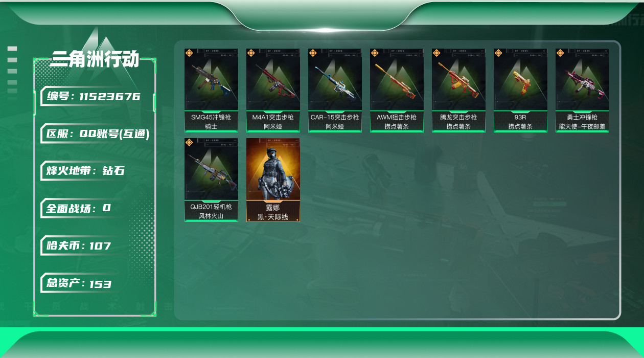Click the orange rarity badge on SMG45 card
This screenshot has height=358, width=644.
(x=189, y=53)
